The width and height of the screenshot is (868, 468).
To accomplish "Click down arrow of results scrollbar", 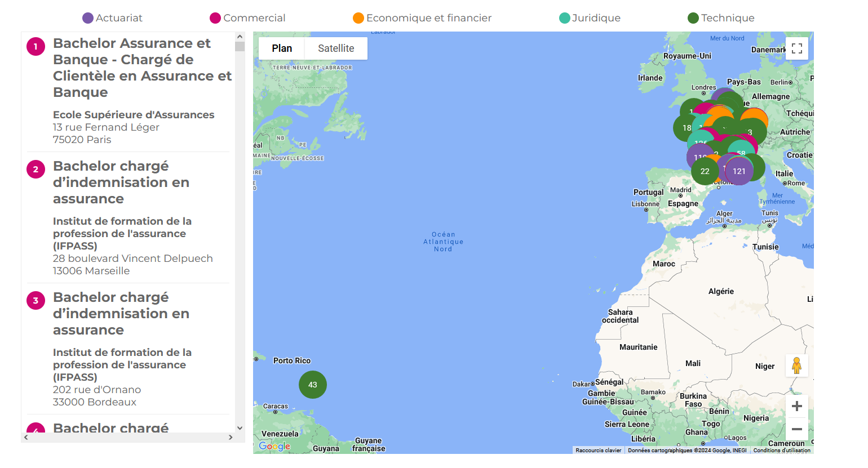I will point(240,428).
